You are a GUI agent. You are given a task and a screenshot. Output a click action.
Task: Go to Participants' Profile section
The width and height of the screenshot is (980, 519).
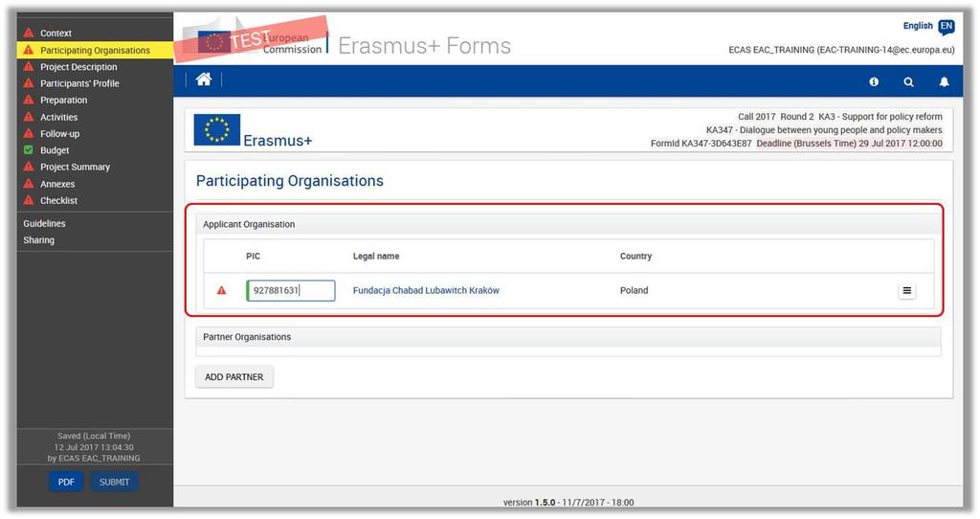79,83
